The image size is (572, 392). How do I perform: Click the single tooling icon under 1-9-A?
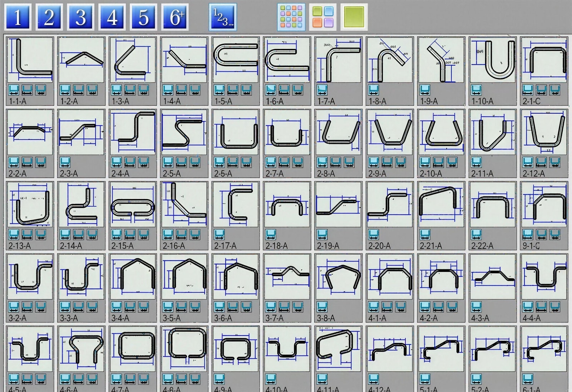(x=425, y=90)
